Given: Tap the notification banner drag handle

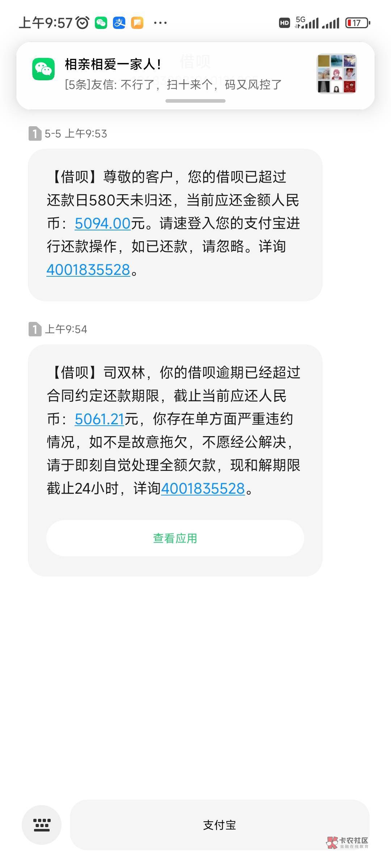Looking at the screenshot, I should (x=195, y=101).
